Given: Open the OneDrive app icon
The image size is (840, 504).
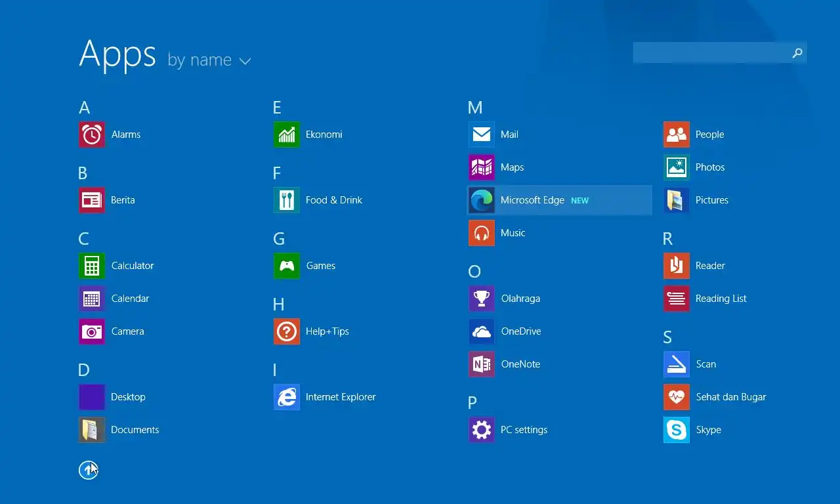Looking at the screenshot, I should (482, 331).
